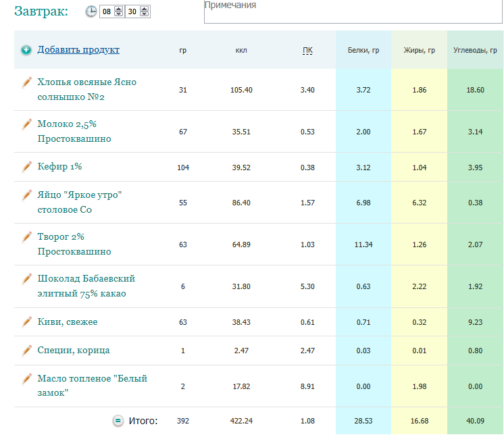The width and height of the screenshot is (504, 437).
Task: Edit Киви, свежее row via pencil icon
Action: 26,322
